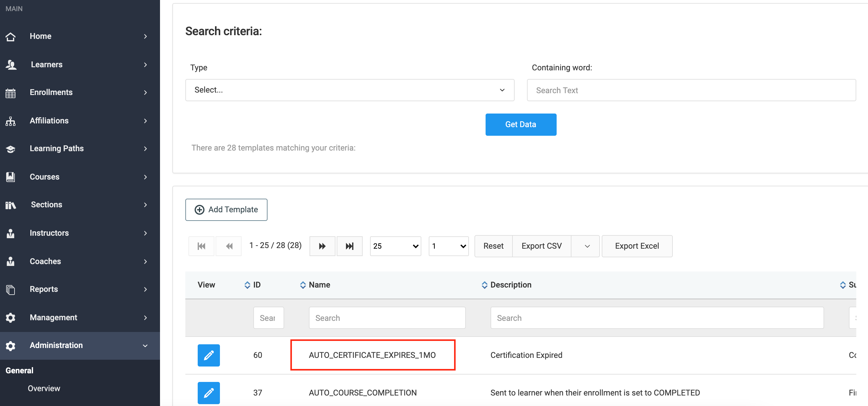Screen dimensions: 868x406
Task: Jump to the last page of results
Action: point(349,246)
